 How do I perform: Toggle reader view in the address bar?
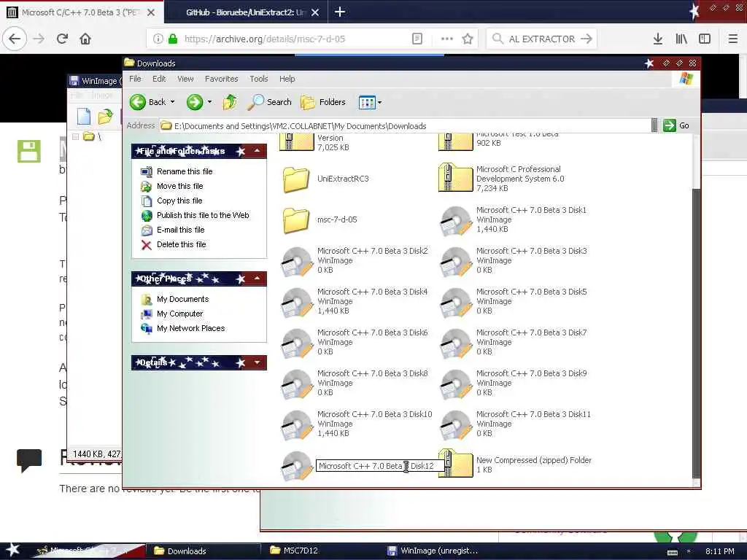click(417, 39)
